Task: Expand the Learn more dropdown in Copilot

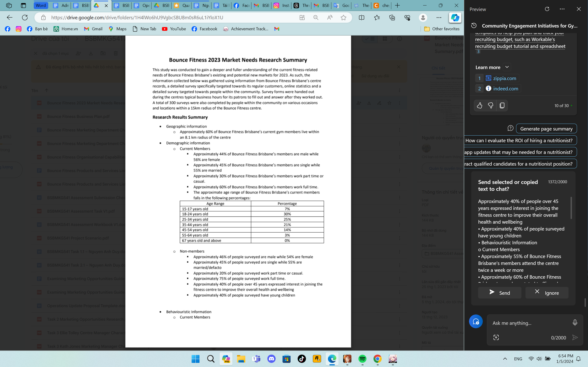Action: [x=507, y=67]
